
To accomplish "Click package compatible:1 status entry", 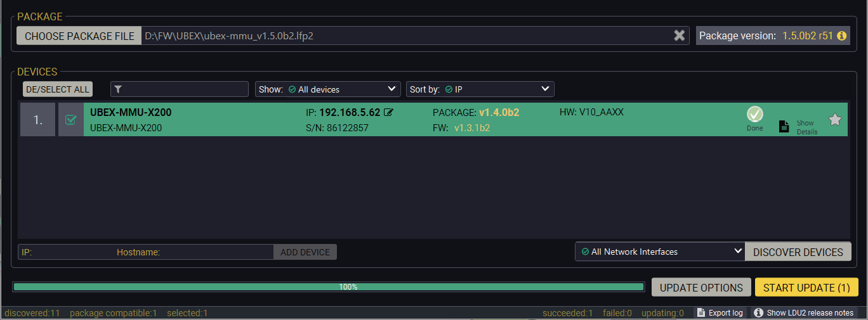I will pos(113,313).
